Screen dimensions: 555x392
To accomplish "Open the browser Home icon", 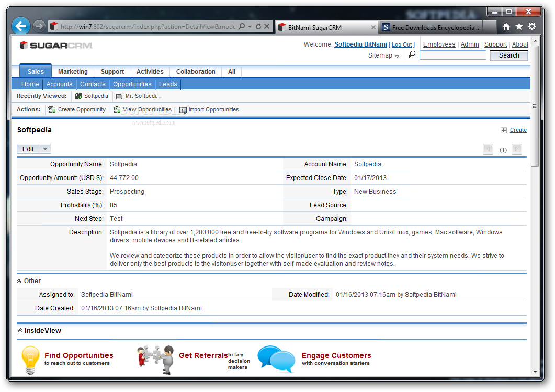I will tap(506, 26).
